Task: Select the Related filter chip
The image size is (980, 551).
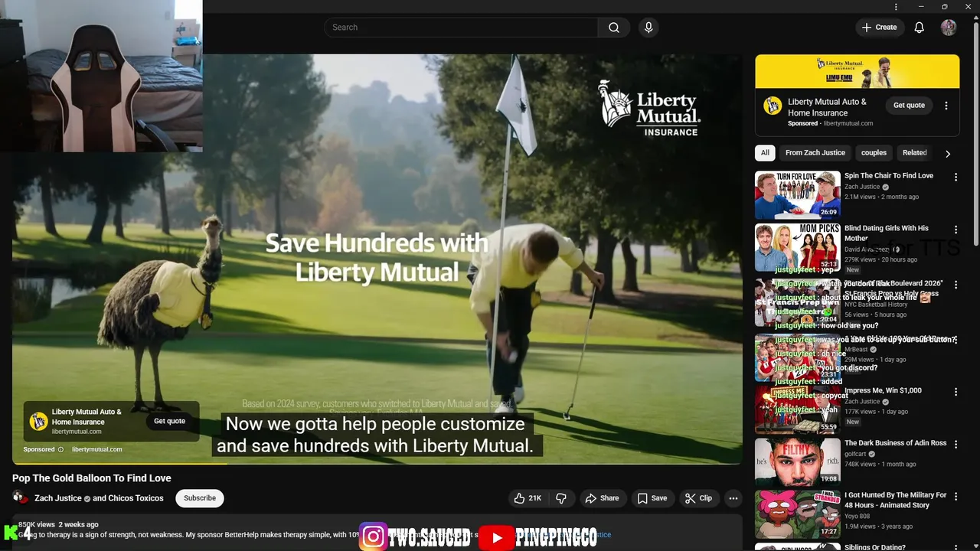Action: (x=915, y=153)
